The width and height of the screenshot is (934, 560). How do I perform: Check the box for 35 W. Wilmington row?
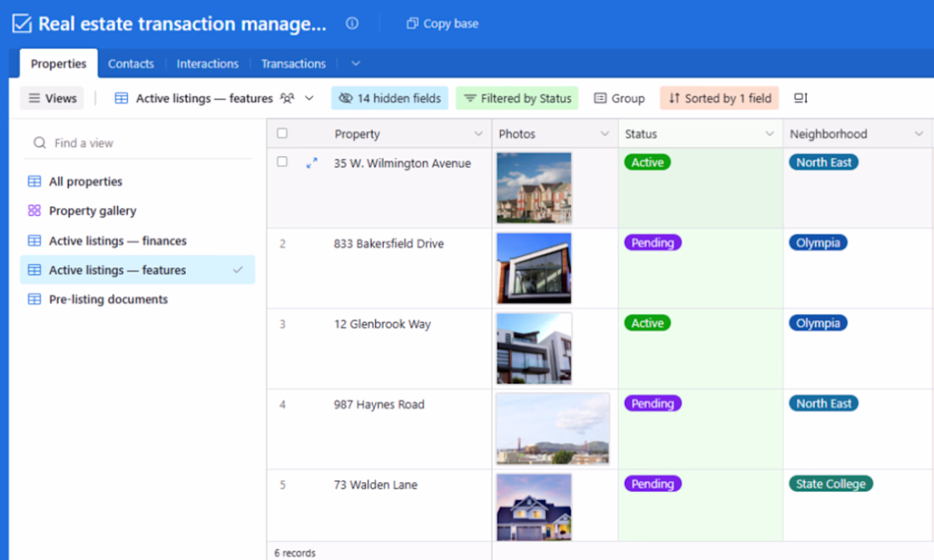[283, 162]
